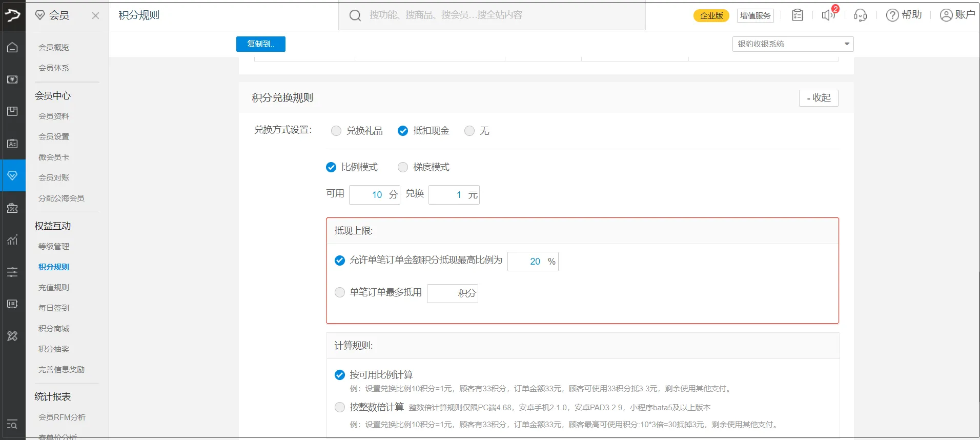980x440 pixels.
Task: Click the 统计报表 sidebar group heading
Action: (53, 396)
